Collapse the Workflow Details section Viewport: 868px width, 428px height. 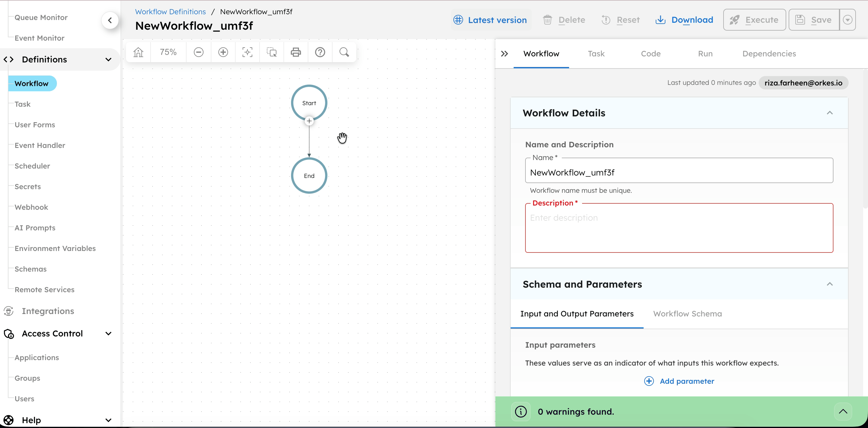tap(829, 113)
